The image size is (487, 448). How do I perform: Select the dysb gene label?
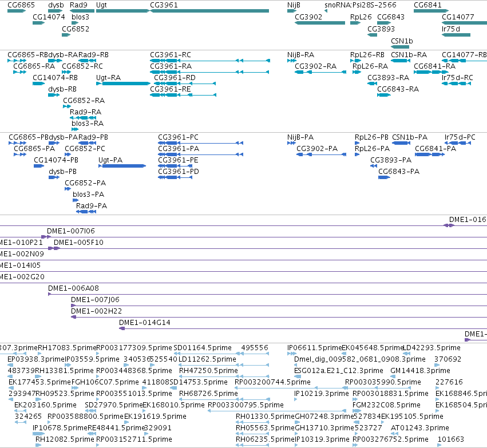coord(56,5)
